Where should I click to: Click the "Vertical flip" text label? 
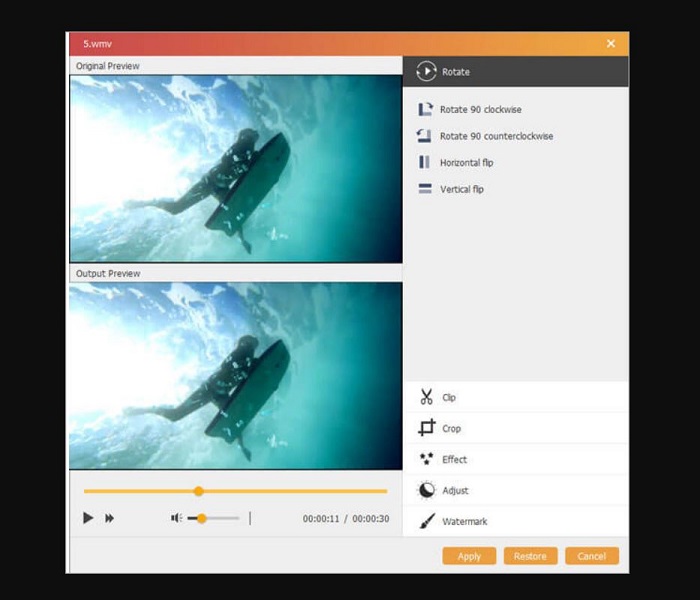point(462,189)
